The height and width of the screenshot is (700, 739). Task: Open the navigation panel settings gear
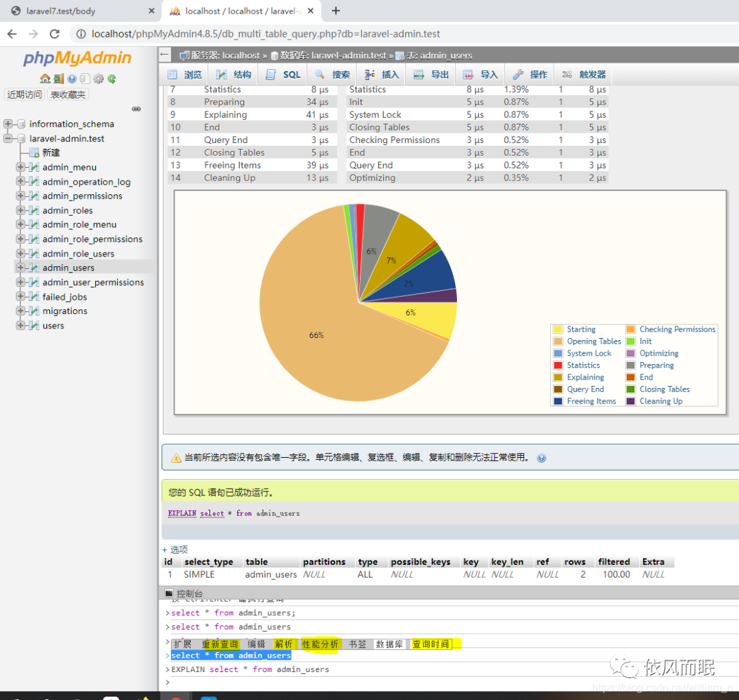click(99, 79)
